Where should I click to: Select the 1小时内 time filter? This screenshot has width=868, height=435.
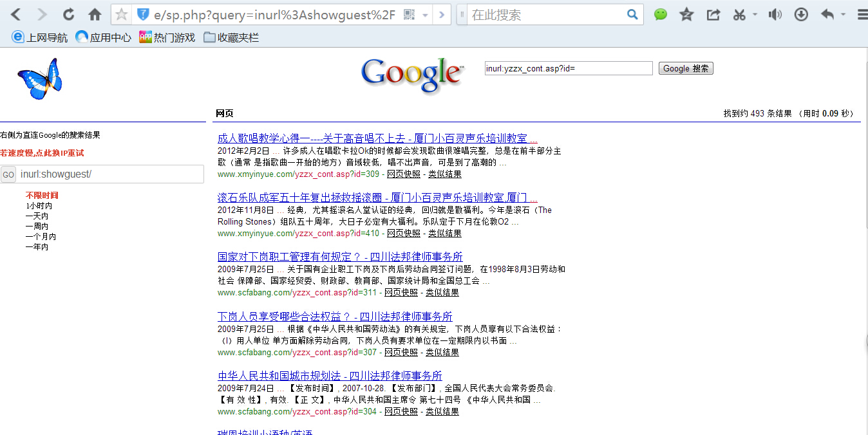pyautogui.click(x=39, y=206)
